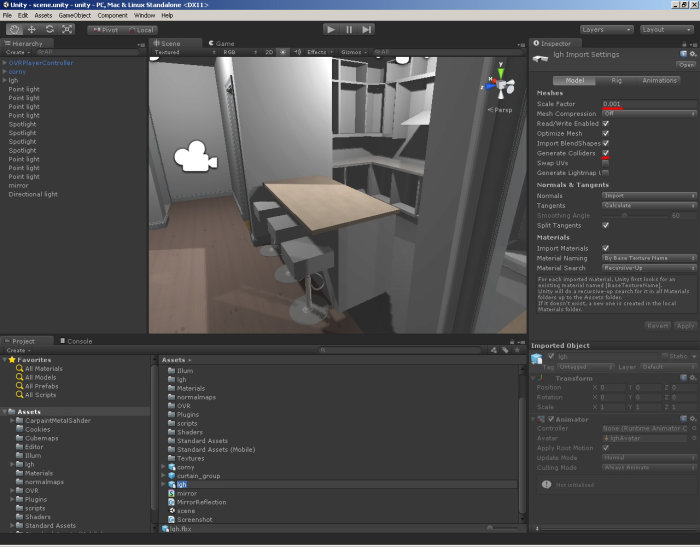Select the Scale tool

pos(67,29)
